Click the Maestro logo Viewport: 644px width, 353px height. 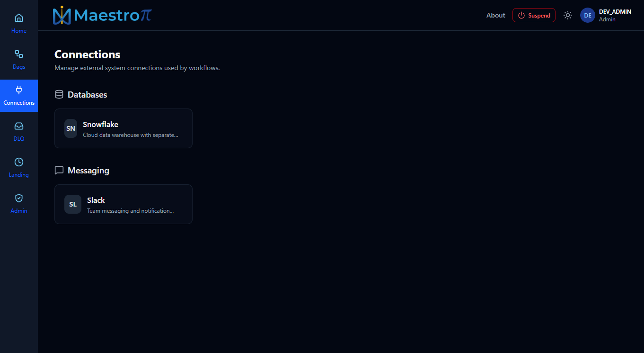(102, 15)
